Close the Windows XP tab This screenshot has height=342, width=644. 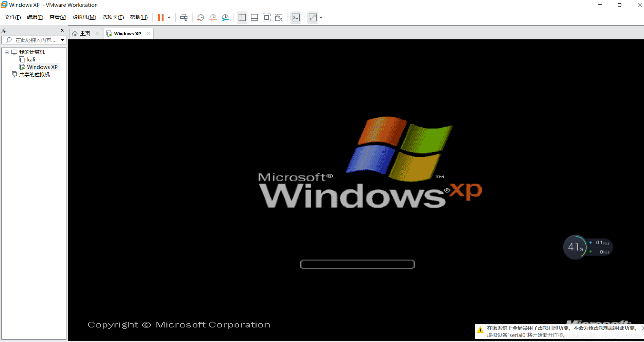(148, 34)
